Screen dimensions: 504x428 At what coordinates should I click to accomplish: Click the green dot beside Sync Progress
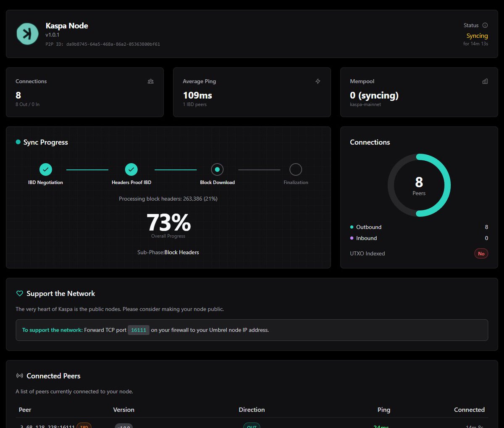coord(18,142)
